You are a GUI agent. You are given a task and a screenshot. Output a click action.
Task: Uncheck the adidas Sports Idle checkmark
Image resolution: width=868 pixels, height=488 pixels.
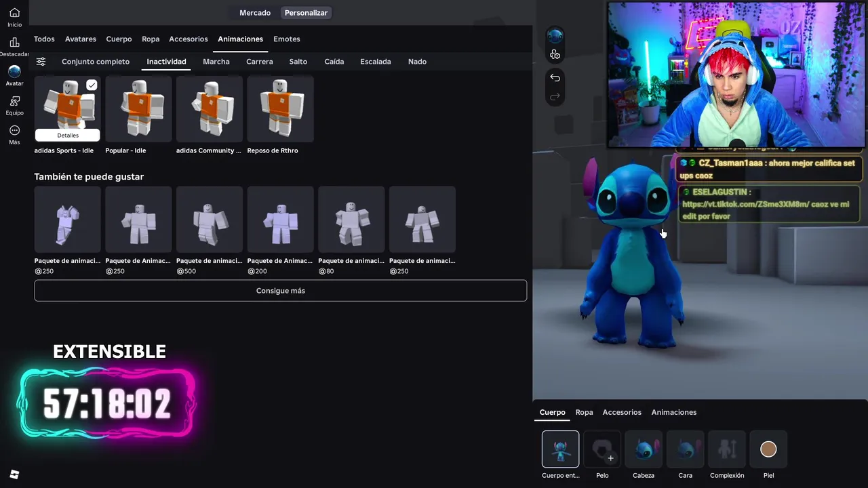[x=92, y=85]
